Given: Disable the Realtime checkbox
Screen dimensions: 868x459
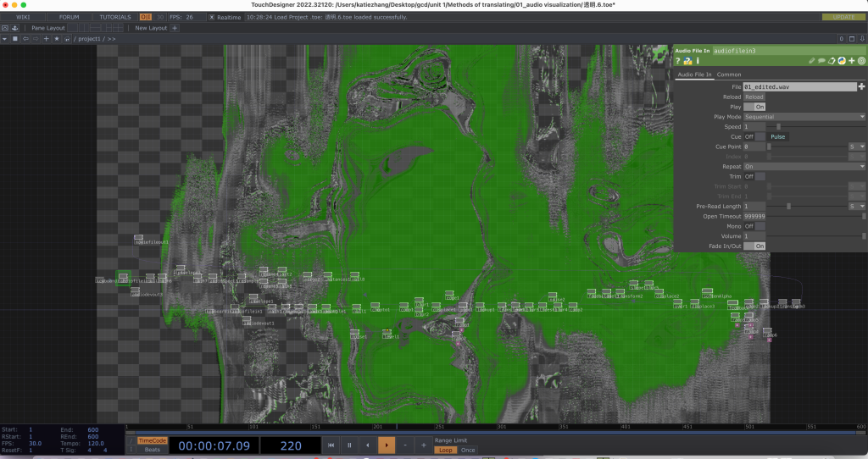Looking at the screenshot, I should click(x=212, y=17).
